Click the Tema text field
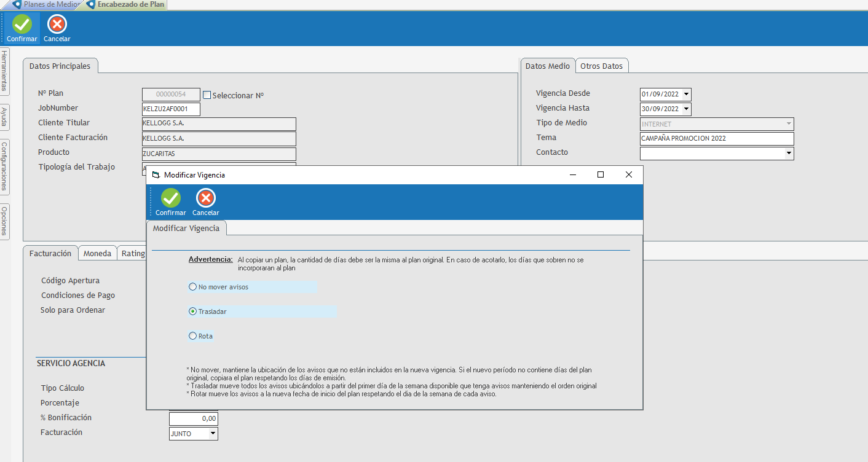The width and height of the screenshot is (868, 462). [x=716, y=139]
